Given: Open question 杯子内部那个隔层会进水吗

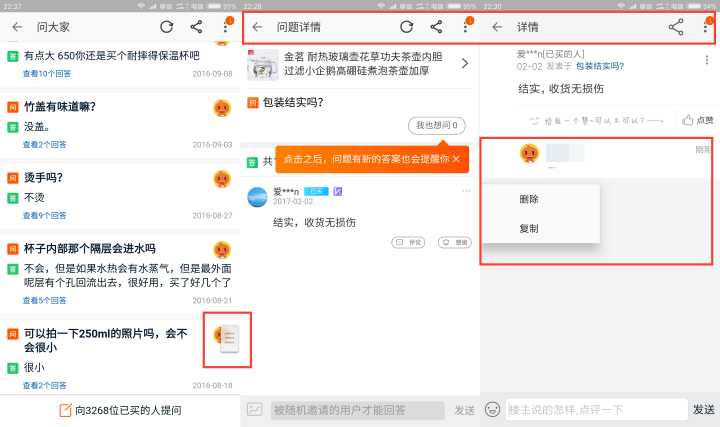Looking at the screenshot, I should tap(90, 248).
